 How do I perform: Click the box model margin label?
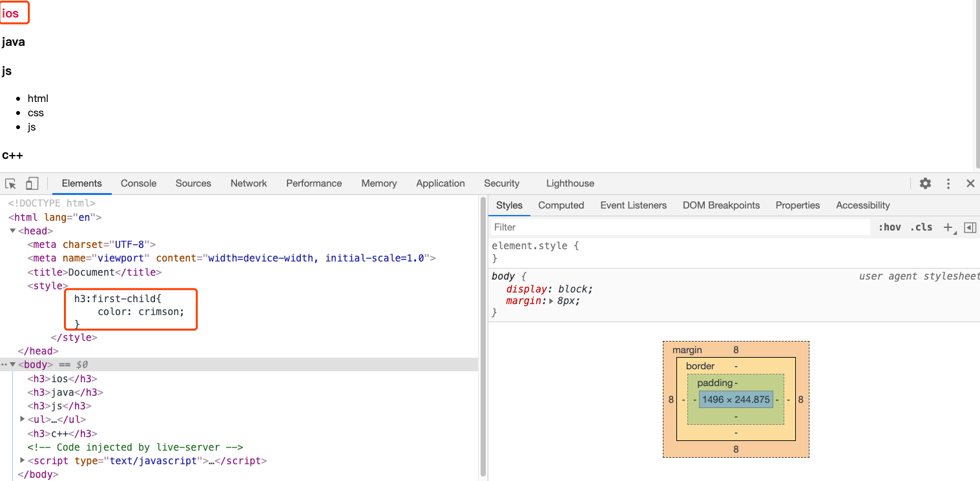[x=687, y=350]
